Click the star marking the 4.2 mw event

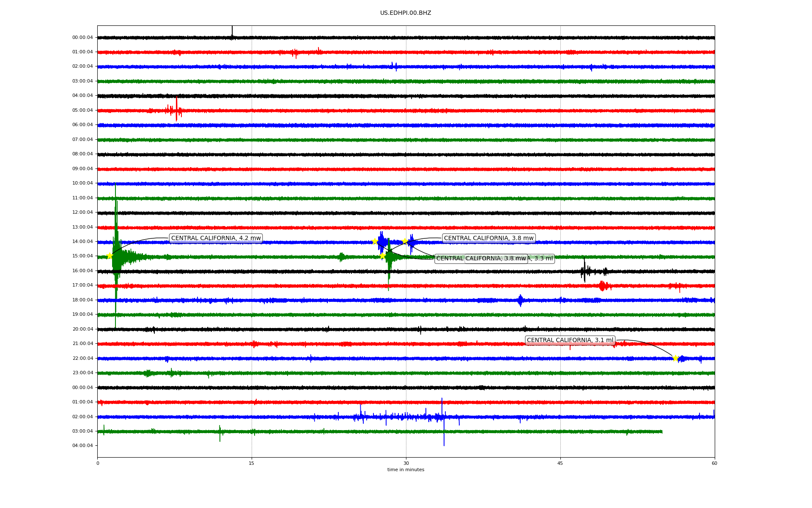(110, 256)
